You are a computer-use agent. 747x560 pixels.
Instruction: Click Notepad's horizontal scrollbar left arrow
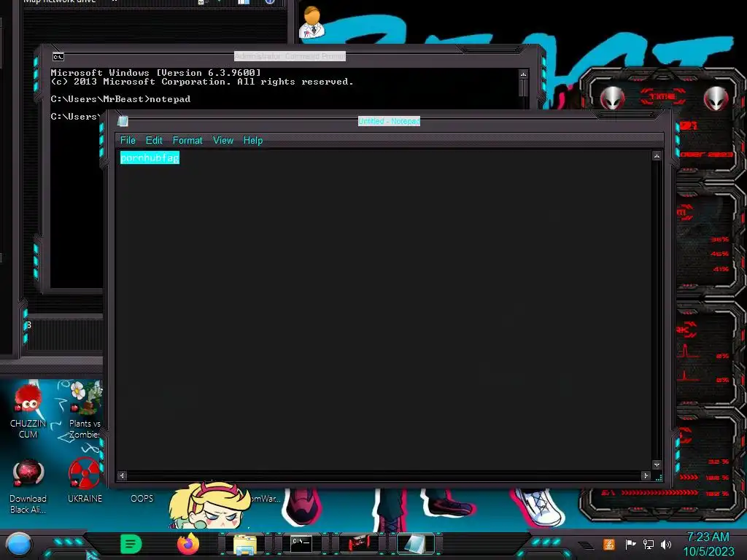click(122, 475)
